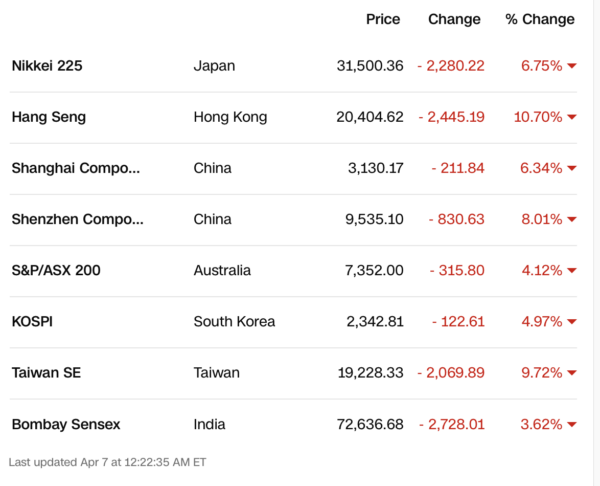Click the Last updated timestamp text
The width and height of the screenshot is (600, 486).
pos(107,462)
